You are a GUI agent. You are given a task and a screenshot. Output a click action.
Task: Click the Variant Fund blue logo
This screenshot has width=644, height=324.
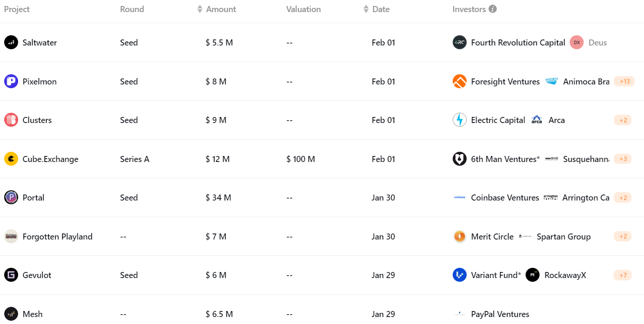459,275
